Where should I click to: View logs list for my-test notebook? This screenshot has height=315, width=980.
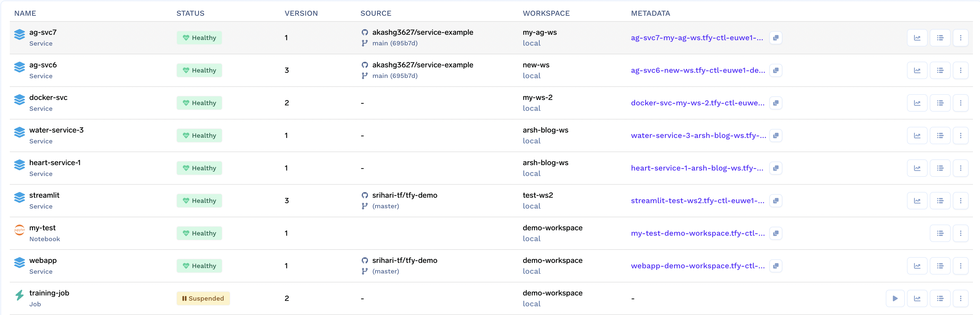point(940,233)
